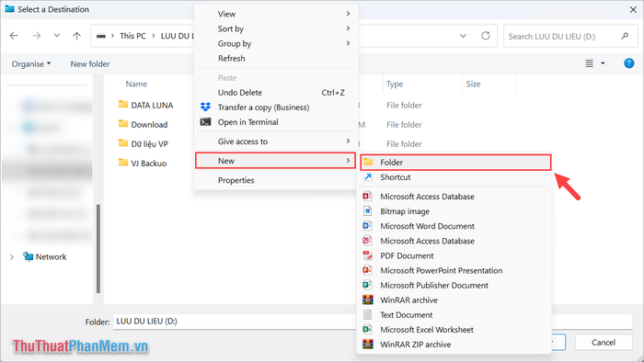Click the Microsoft Excel Worksheet icon
The width and height of the screenshot is (644, 362).
pyautogui.click(x=368, y=330)
